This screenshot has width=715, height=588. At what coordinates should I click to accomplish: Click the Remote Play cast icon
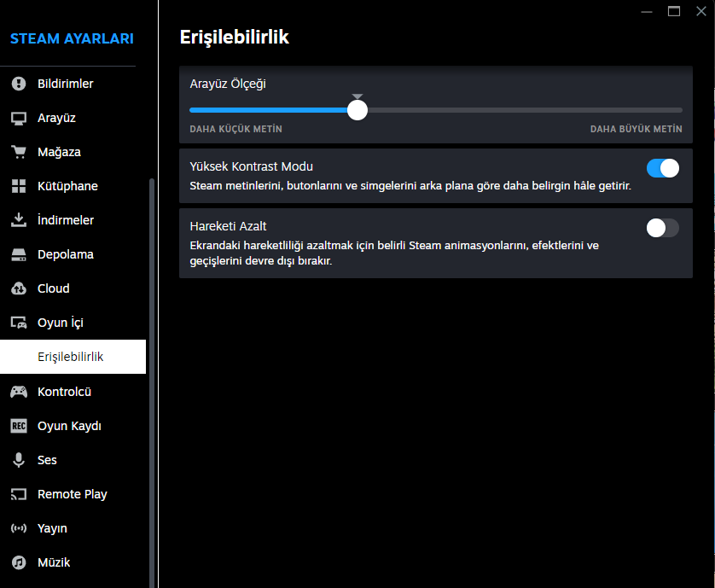19,494
